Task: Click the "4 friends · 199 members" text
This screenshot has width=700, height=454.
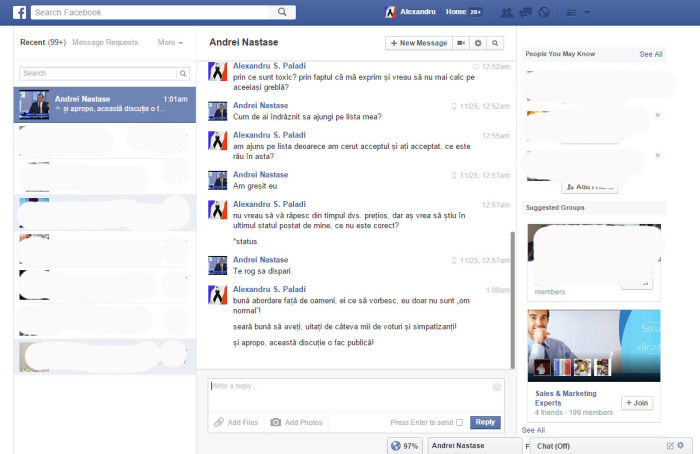Action: click(574, 413)
